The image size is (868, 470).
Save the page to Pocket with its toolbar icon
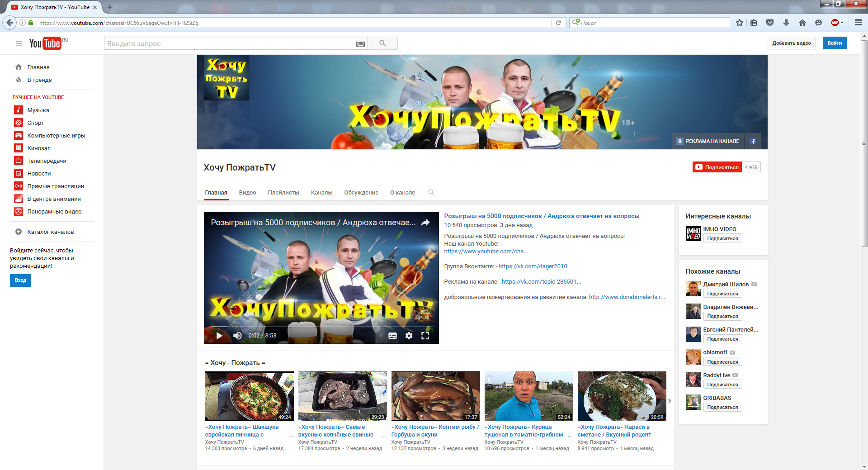coord(770,23)
